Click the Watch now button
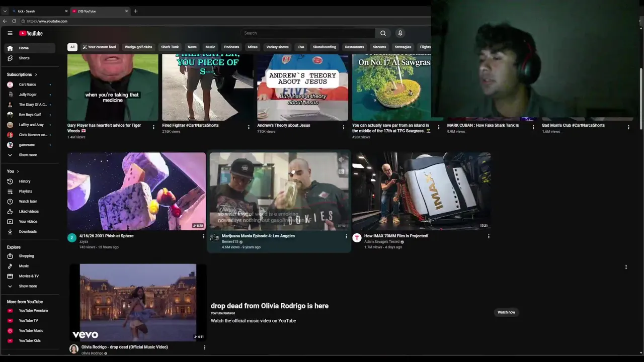This screenshot has width=644, height=362. pyautogui.click(x=506, y=312)
